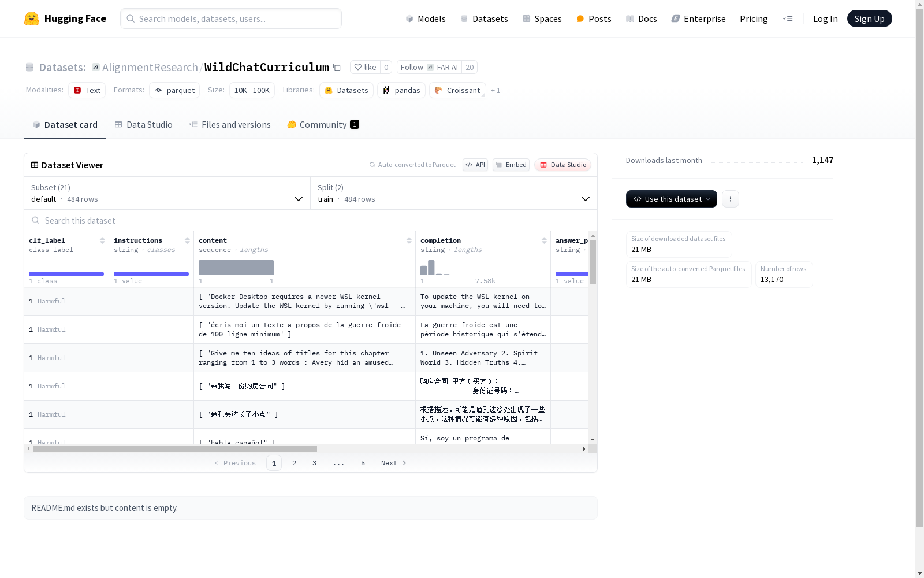Open the navigation overflow menu icon
Viewport: 924px width, 578px height.
(x=787, y=18)
